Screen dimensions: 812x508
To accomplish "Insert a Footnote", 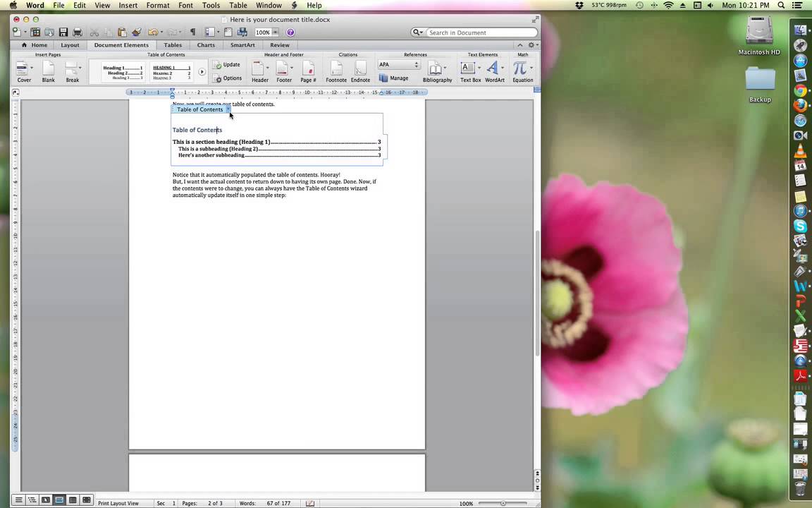I will [x=336, y=71].
